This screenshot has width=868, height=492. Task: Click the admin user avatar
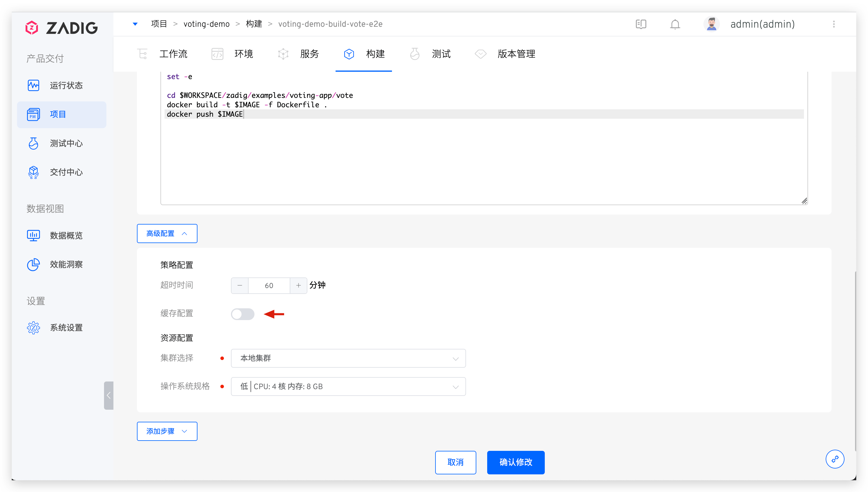click(x=711, y=24)
